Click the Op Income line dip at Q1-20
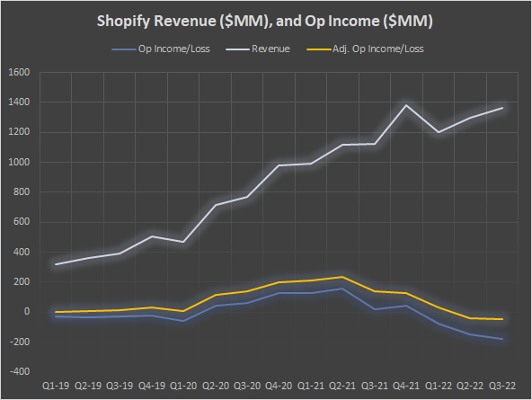The width and height of the screenshot is (532, 400). click(x=183, y=321)
